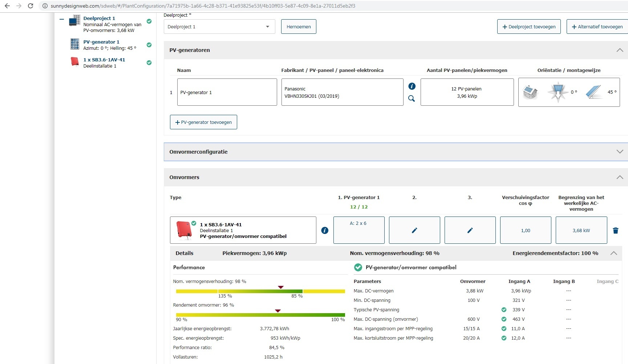Screen dimensions: 628x364
Task: Open the Deelproject 1 dropdown
Action: click(x=219, y=27)
